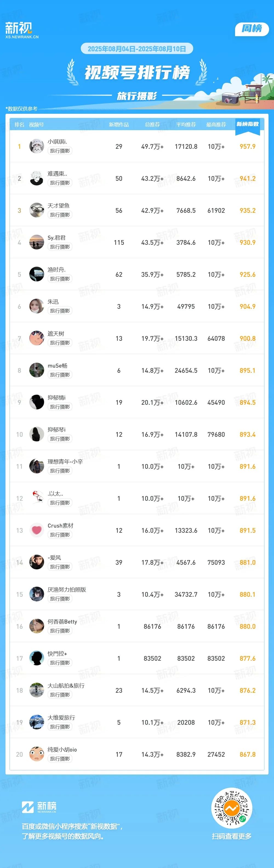Click 旅行摄影 tag under Sy.君君
274x868 pixels.
click(60, 247)
